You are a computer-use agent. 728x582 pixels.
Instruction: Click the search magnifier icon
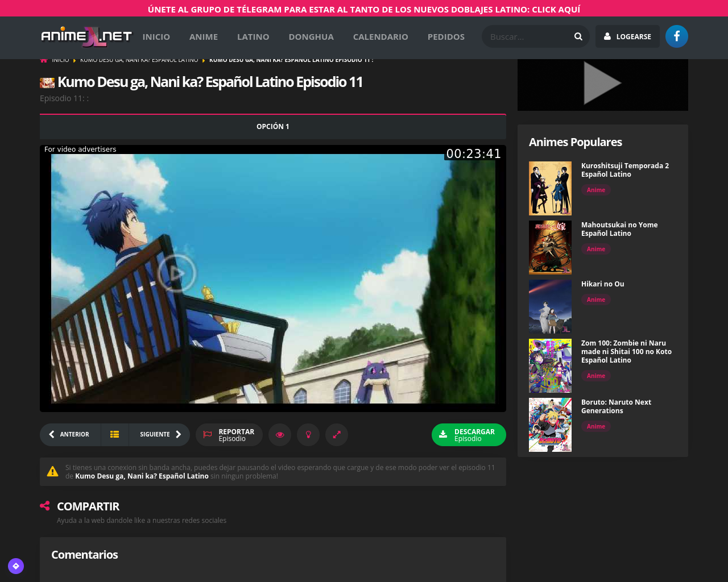click(578, 36)
